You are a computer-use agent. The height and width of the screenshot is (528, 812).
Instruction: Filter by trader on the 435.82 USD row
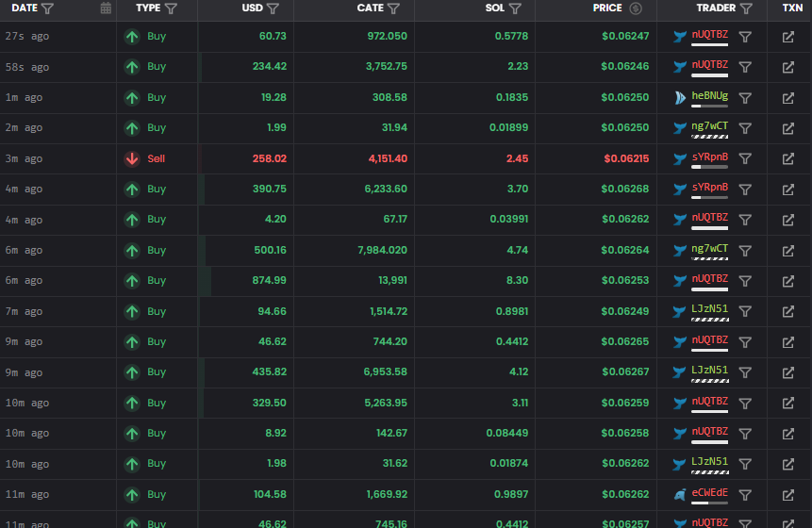pyautogui.click(x=745, y=372)
